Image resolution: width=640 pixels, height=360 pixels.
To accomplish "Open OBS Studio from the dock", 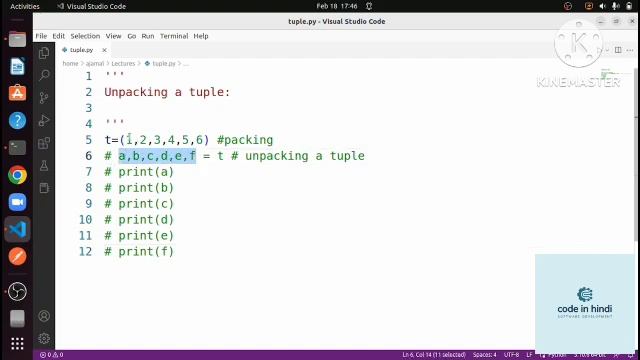I will tap(17, 291).
